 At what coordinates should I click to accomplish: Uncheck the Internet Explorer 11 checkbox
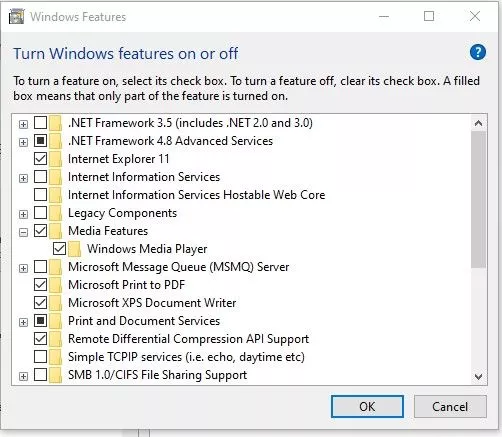[x=40, y=159]
